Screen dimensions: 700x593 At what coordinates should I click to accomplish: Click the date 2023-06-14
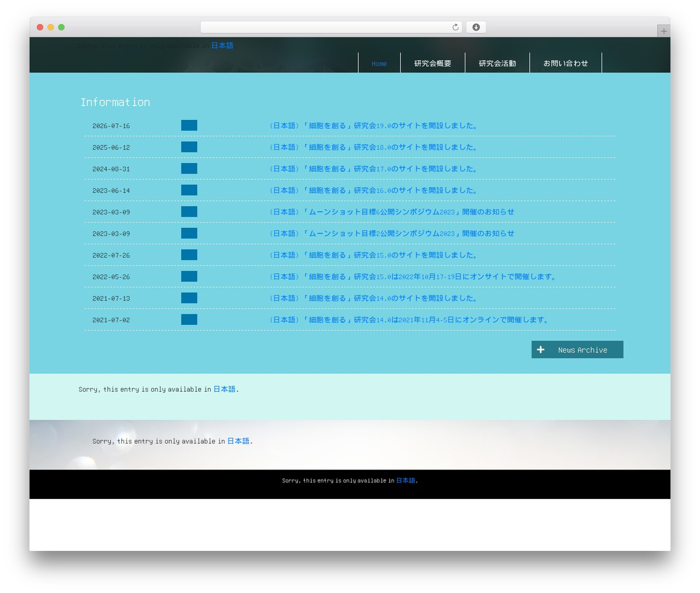pyautogui.click(x=111, y=191)
